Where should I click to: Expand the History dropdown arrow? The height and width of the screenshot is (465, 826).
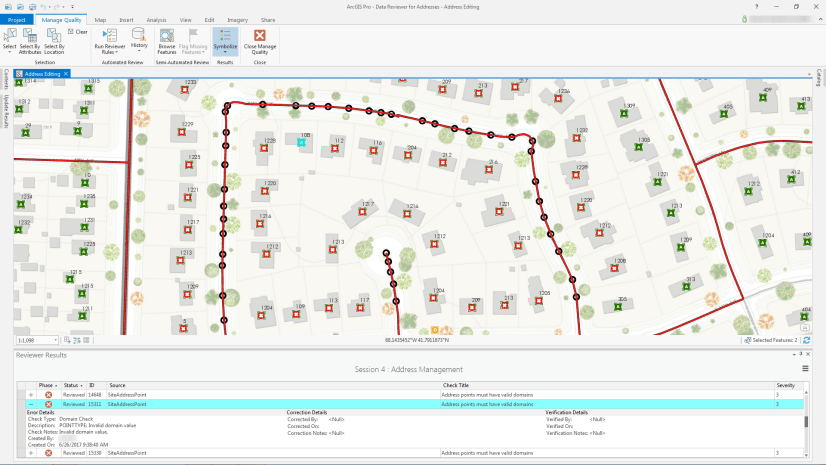click(139, 51)
